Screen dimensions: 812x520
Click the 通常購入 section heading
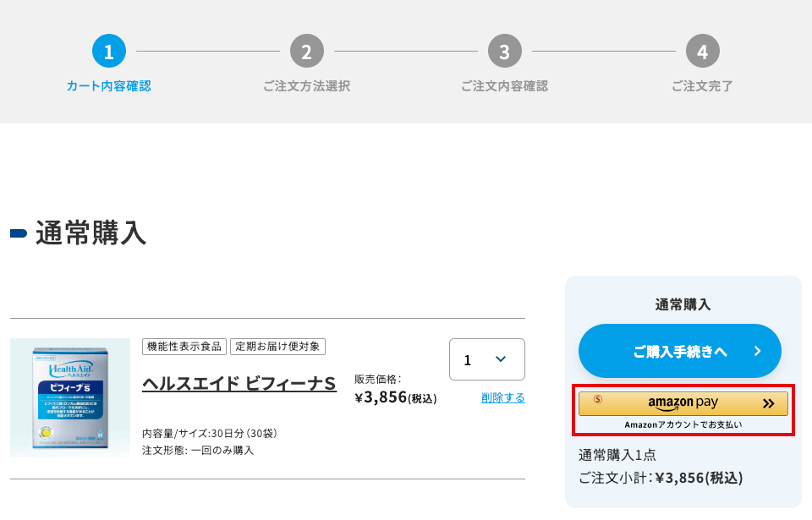click(91, 233)
